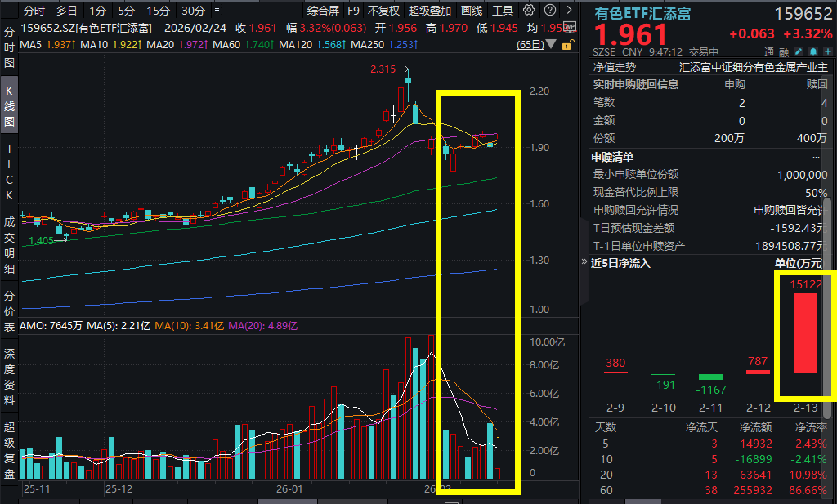Set a price alert using the bell icon

(813, 51)
